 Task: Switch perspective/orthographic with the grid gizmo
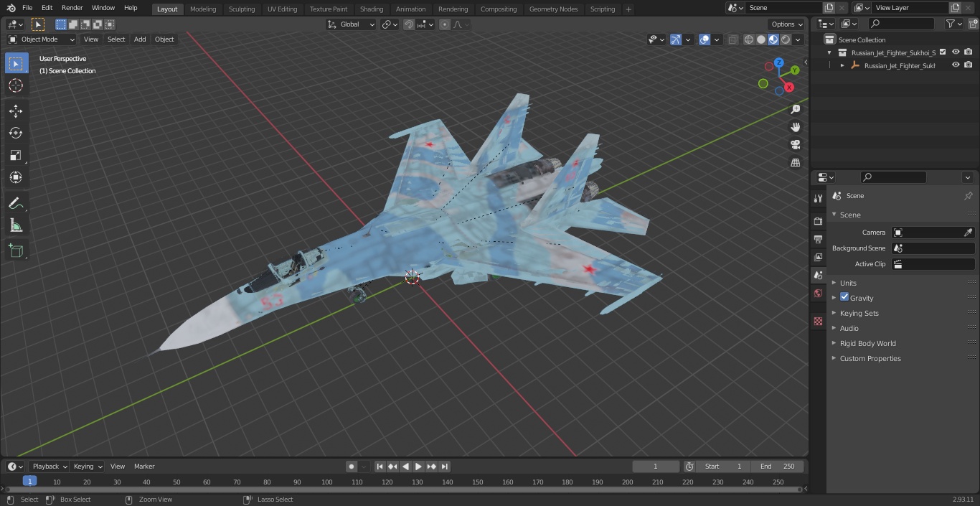click(795, 163)
